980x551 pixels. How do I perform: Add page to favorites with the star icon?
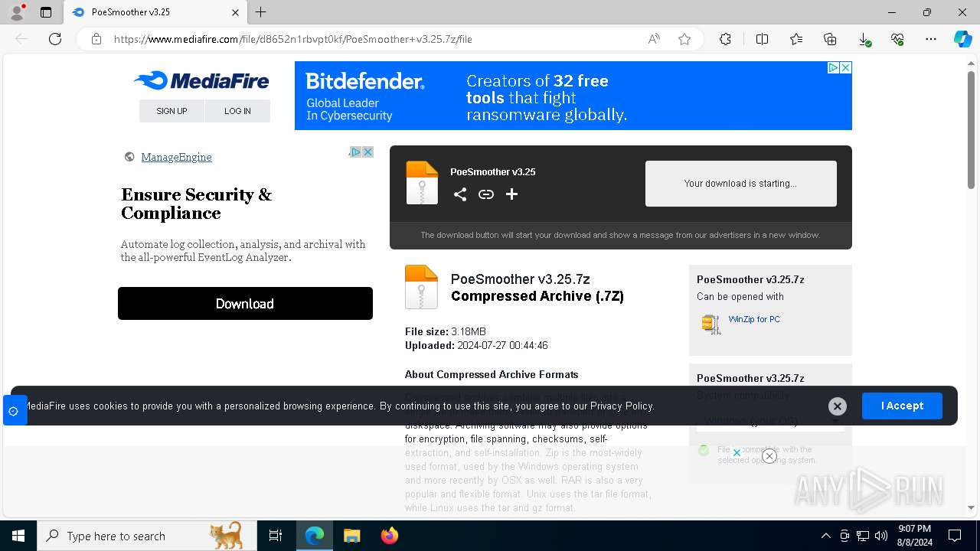point(684,39)
